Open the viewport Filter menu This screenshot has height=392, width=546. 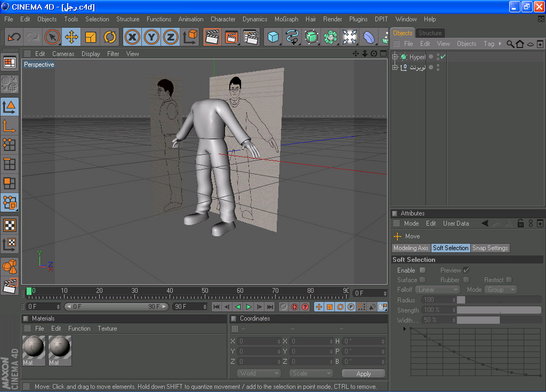click(113, 54)
